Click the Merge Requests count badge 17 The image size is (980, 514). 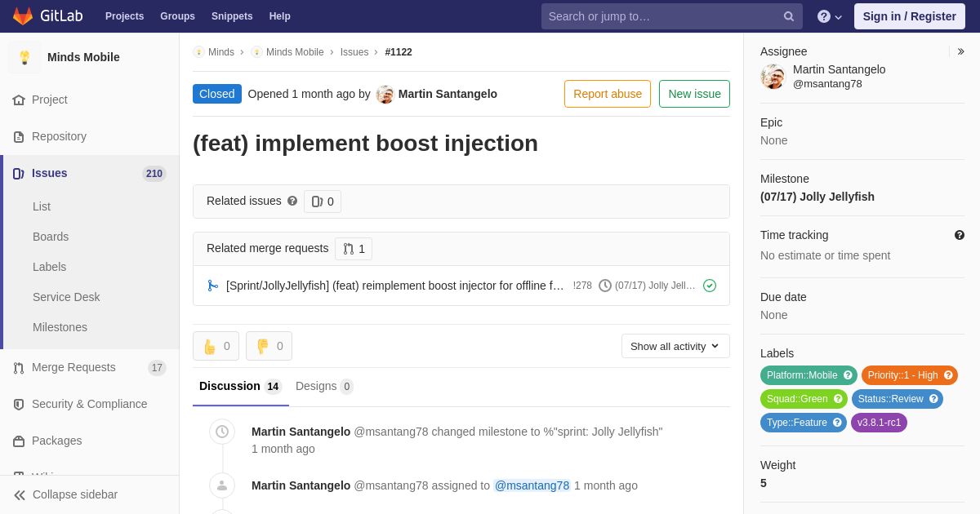pos(157,368)
